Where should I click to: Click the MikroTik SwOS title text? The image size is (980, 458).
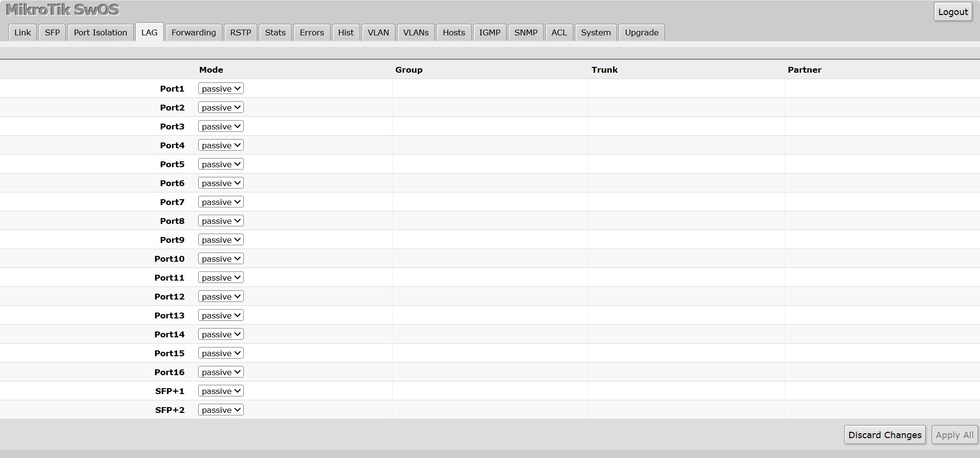pyautogui.click(x=63, y=10)
